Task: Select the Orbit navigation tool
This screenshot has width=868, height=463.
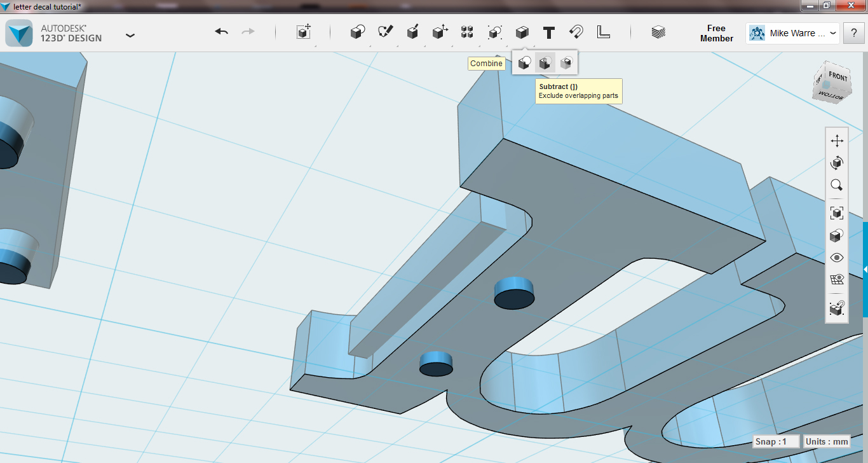Action: pos(837,163)
